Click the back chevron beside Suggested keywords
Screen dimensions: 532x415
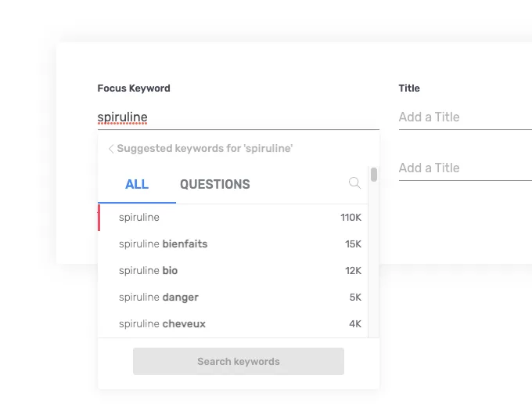111,149
